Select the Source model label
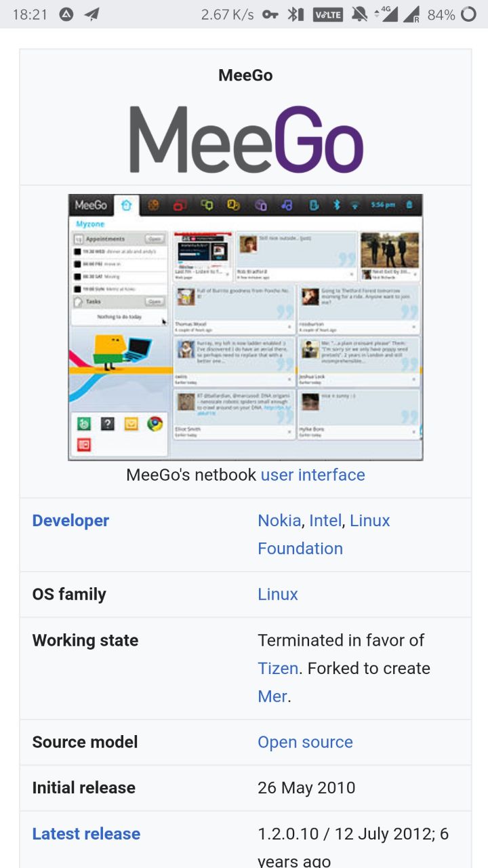 pos(85,742)
